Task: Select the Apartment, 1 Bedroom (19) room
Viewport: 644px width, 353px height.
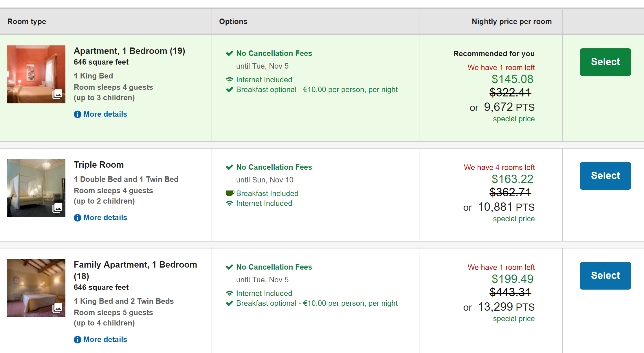Action: tap(605, 62)
